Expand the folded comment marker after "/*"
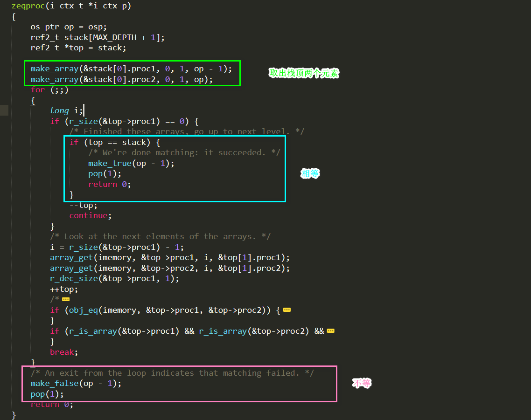This screenshot has height=420, width=531. pyautogui.click(x=66, y=299)
